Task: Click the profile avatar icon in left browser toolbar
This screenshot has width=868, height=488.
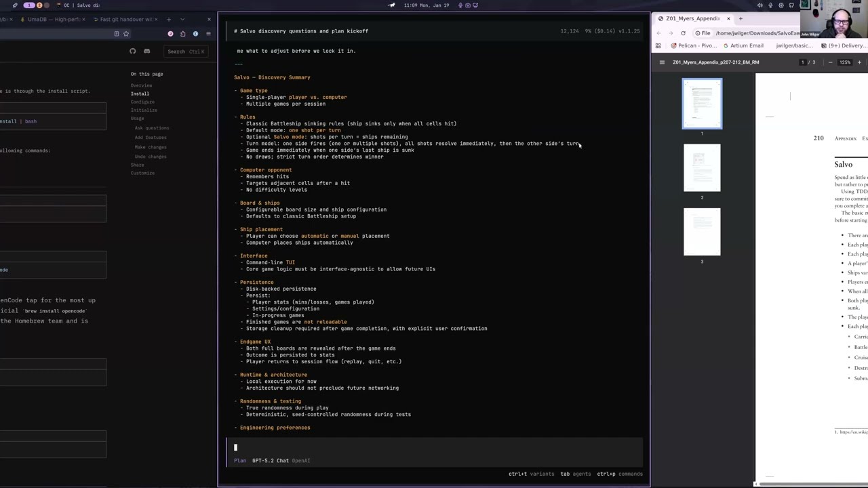Action: click(170, 34)
